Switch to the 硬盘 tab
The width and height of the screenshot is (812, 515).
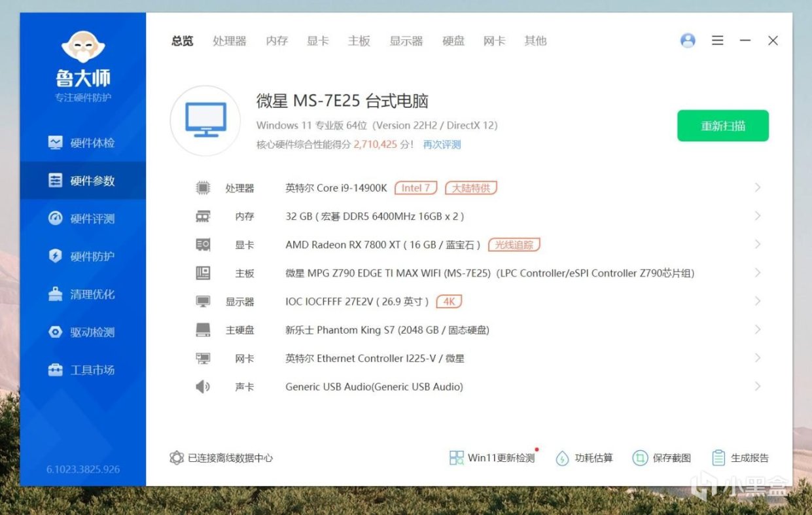tap(453, 41)
